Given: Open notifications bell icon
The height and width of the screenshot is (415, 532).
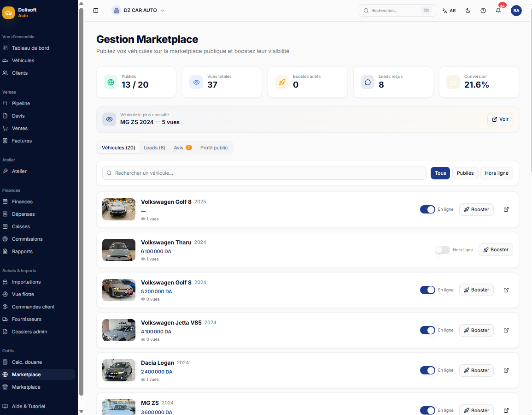Looking at the screenshot, I should point(498,11).
